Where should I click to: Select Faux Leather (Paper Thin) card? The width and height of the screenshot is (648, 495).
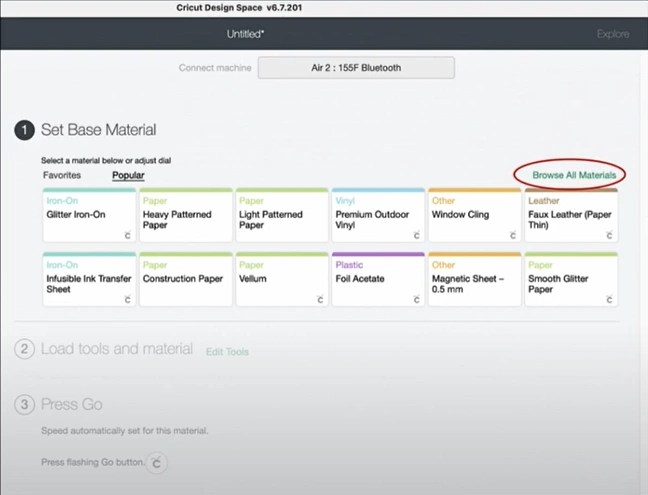[571, 215]
